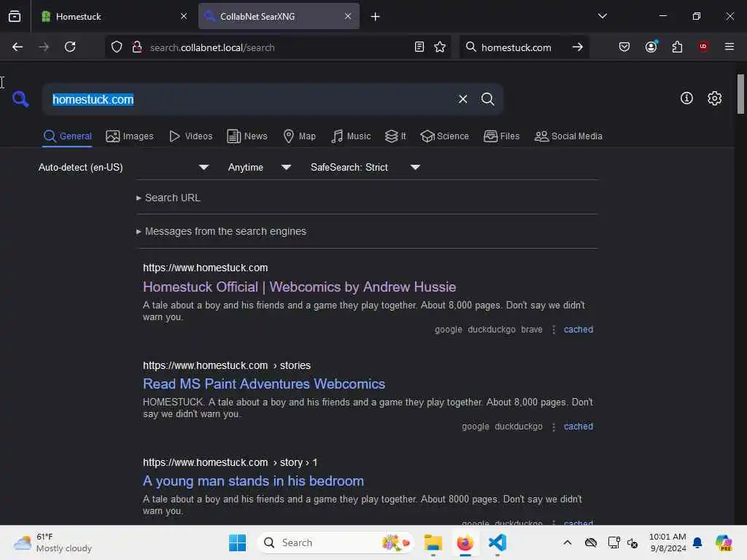
Task: Open the tracking protection shield icon
Action: [x=117, y=47]
